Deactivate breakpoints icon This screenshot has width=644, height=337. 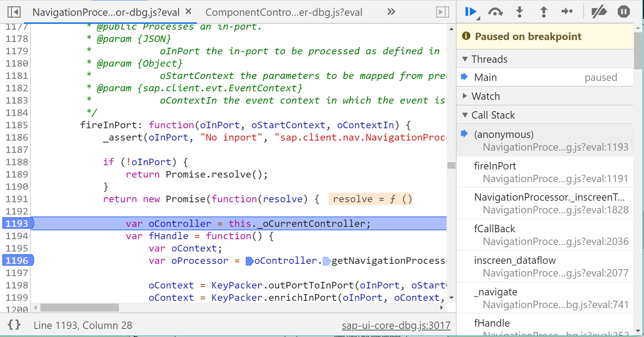[x=599, y=12]
